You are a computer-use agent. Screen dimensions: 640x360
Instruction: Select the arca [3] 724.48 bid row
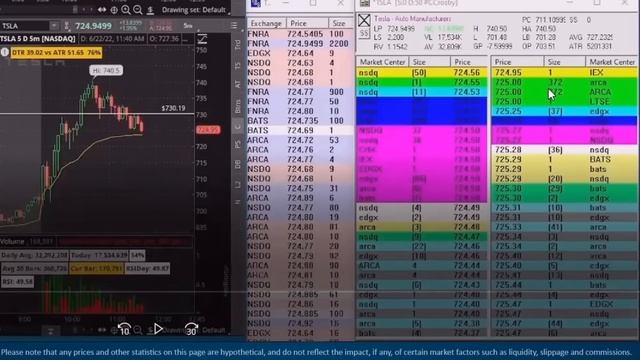tap(422, 227)
